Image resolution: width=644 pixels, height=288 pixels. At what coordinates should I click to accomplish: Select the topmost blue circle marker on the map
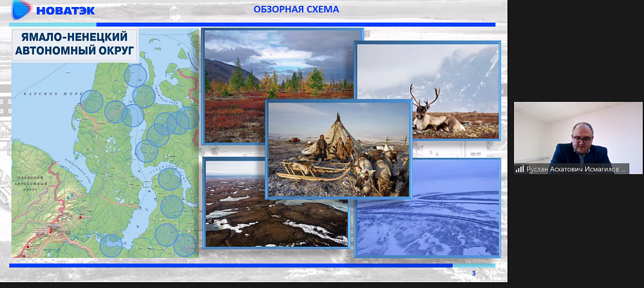pyautogui.click(x=135, y=75)
